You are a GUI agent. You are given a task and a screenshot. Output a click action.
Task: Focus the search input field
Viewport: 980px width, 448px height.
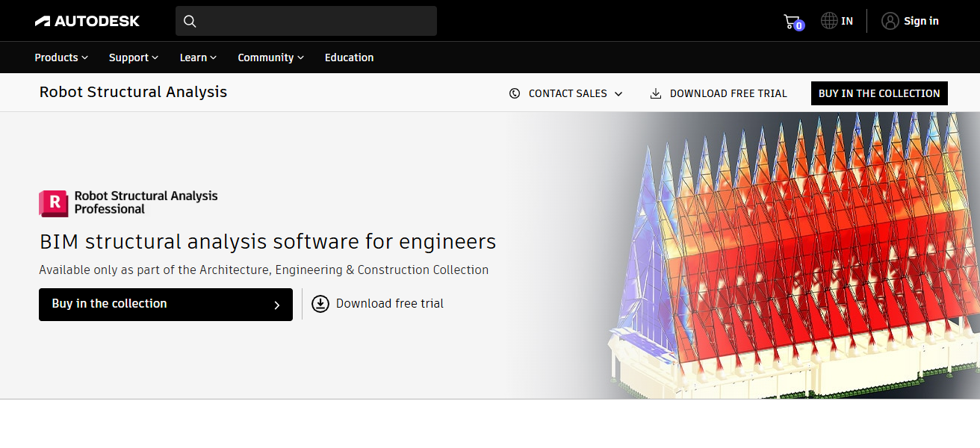[x=306, y=21]
